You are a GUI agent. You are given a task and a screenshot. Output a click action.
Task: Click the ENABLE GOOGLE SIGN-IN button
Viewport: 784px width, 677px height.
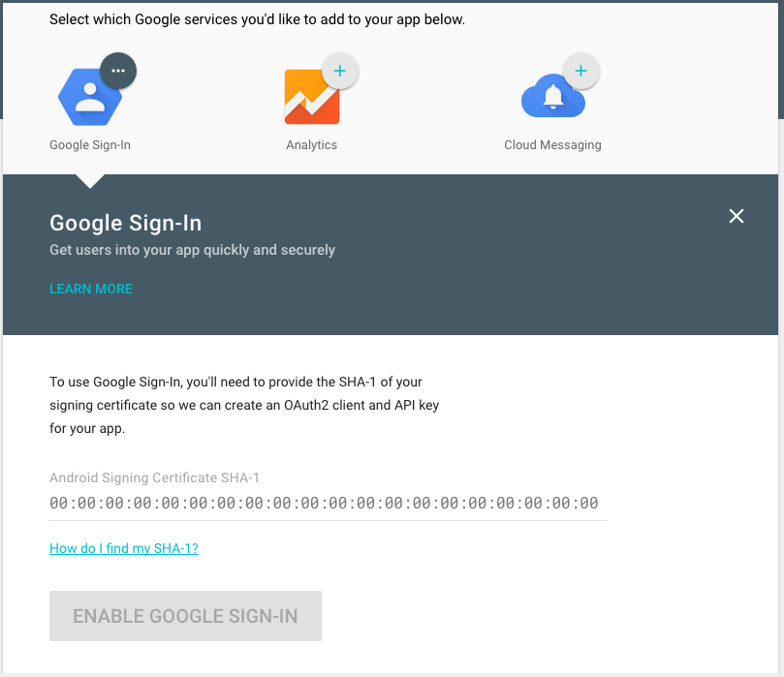click(x=185, y=615)
